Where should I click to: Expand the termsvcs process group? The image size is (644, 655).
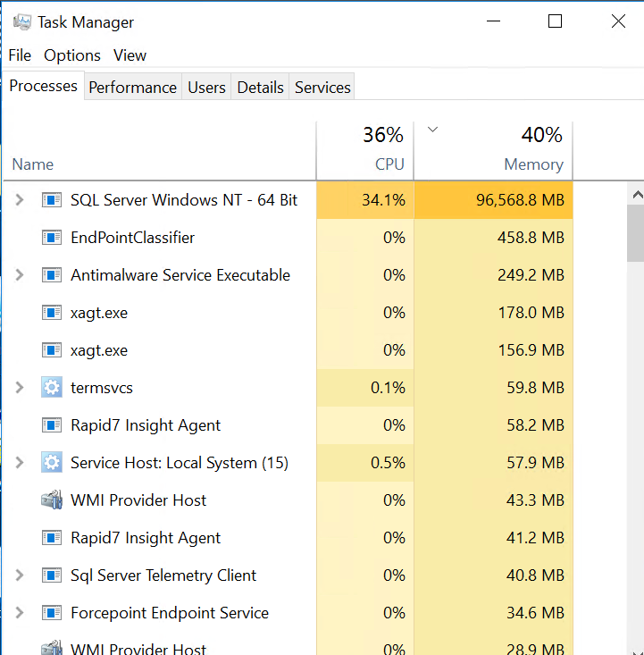click(20, 387)
